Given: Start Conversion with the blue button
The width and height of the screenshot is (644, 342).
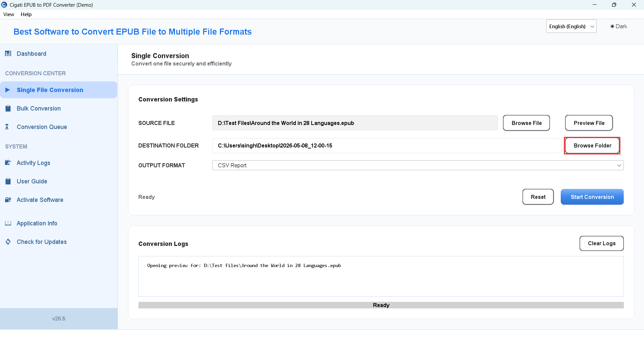Looking at the screenshot, I should [592, 197].
